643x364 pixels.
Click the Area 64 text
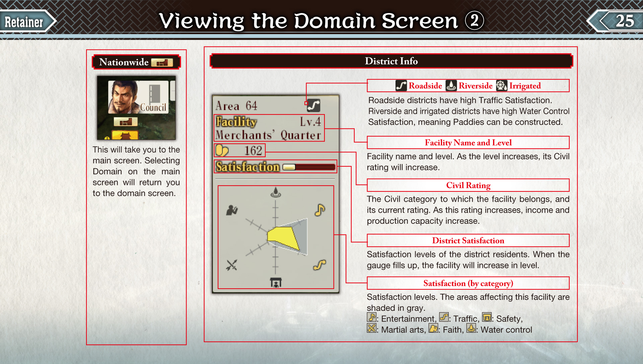click(x=236, y=106)
